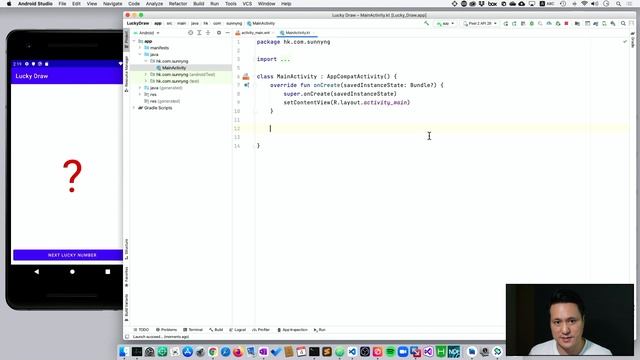Open the Problems tool window
Viewport: 640px width, 360px height.
coord(167,330)
